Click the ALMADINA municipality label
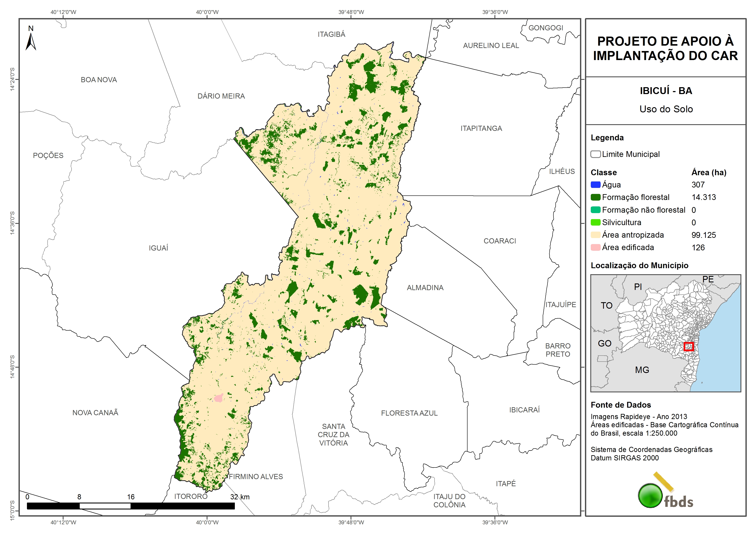Image resolution: width=756 pixels, height=534 pixels. 425,288
